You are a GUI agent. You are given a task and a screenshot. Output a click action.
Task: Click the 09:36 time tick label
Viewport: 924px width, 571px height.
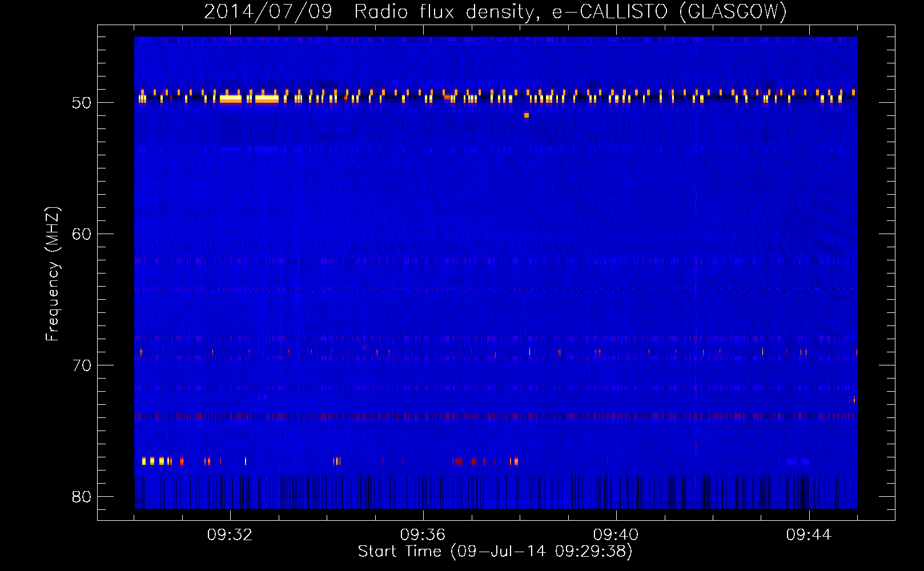pos(423,535)
